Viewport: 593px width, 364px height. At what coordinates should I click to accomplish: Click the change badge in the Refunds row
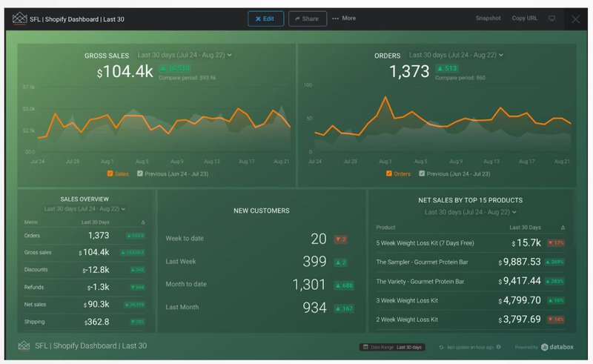(x=137, y=287)
